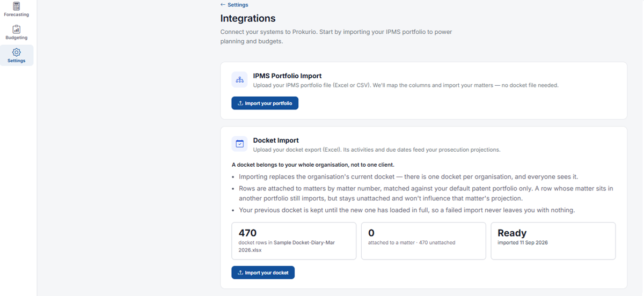This screenshot has height=296, width=644.
Task: Select the IPMS Portfolio Import title
Action: 287,76
